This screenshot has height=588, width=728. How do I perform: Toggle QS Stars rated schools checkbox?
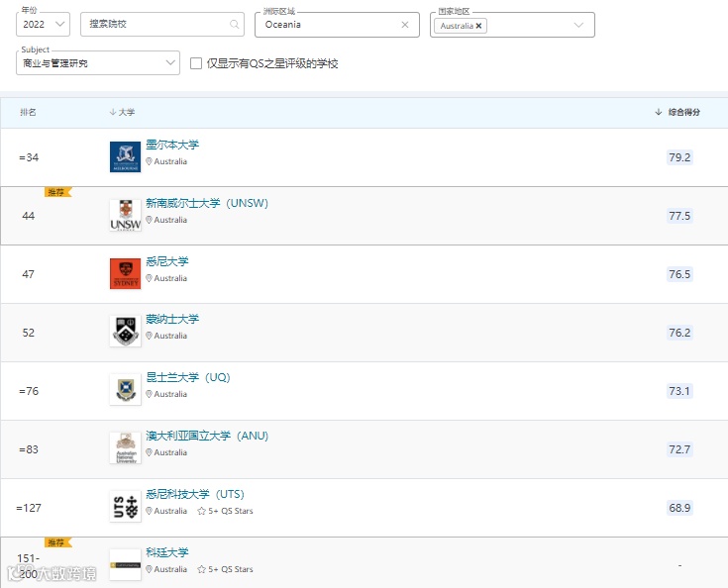196,63
